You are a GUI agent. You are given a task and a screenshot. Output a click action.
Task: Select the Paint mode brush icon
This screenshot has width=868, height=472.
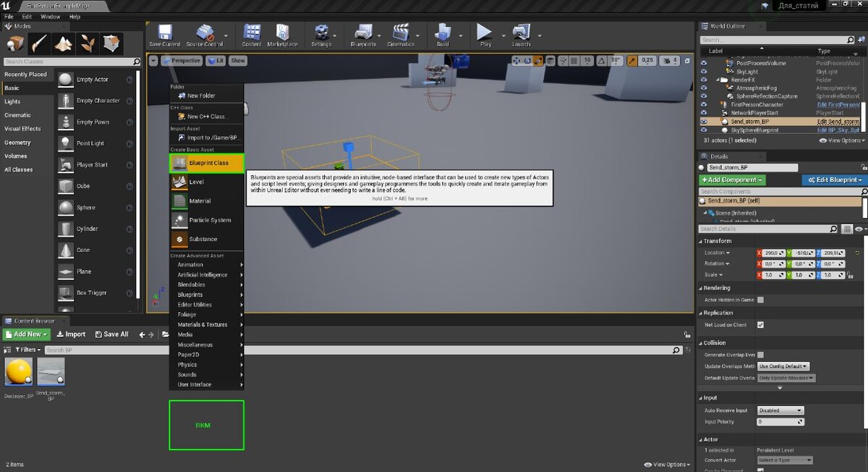point(40,43)
